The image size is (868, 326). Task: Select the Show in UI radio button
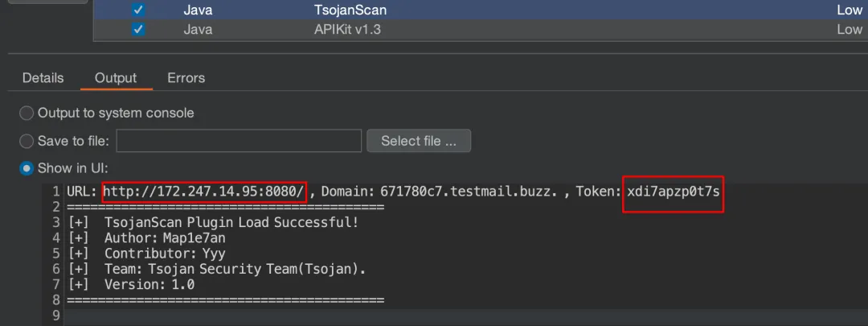pos(27,168)
